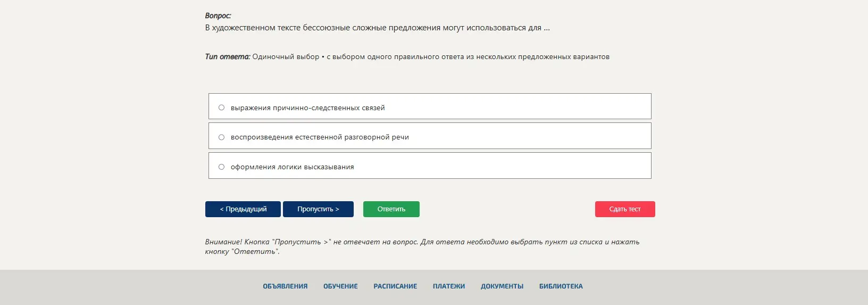Open "ПЛАТЕЖИ" footer link
The height and width of the screenshot is (305, 868).
(x=449, y=286)
